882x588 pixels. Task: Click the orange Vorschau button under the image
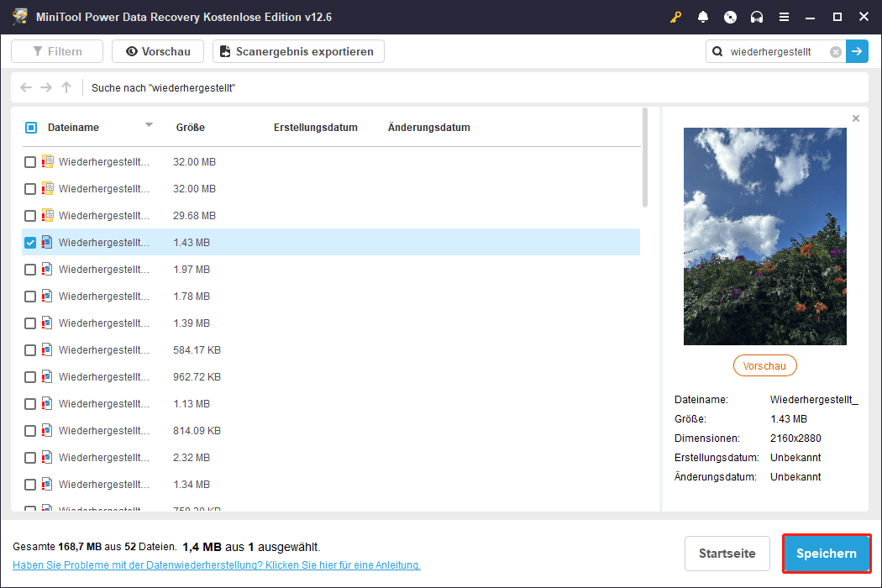click(x=764, y=365)
